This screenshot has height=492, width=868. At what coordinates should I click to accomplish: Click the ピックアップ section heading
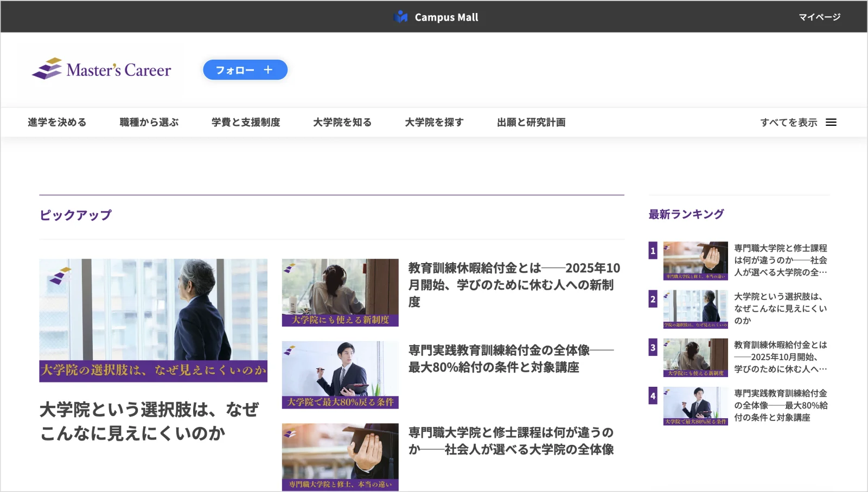[x=75, y=215]
